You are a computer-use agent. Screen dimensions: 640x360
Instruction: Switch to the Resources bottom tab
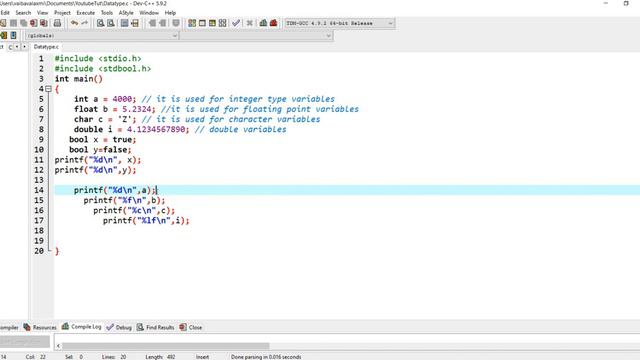click(x=40, y=327)
